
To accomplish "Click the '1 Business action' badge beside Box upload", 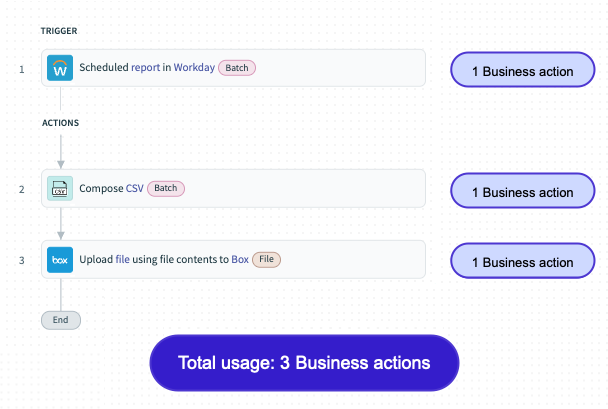I will [x=522, y=261].
